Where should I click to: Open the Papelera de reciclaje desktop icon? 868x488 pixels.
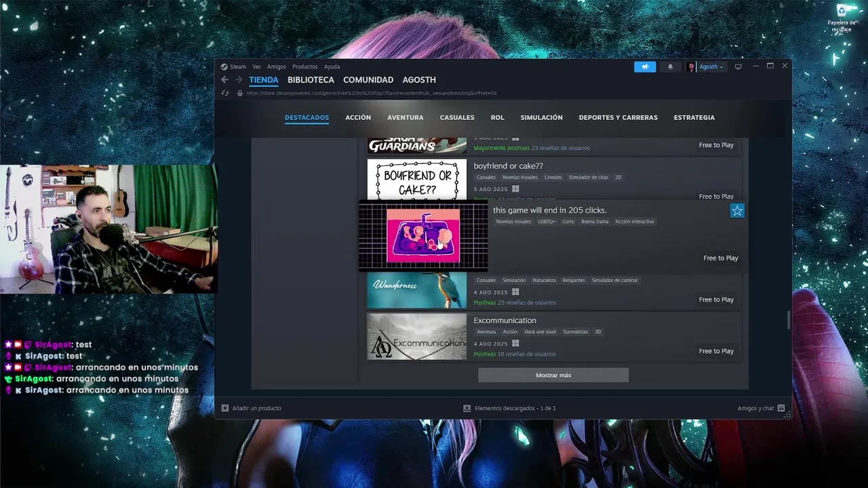pyautogui.click(x=842, y=18)
